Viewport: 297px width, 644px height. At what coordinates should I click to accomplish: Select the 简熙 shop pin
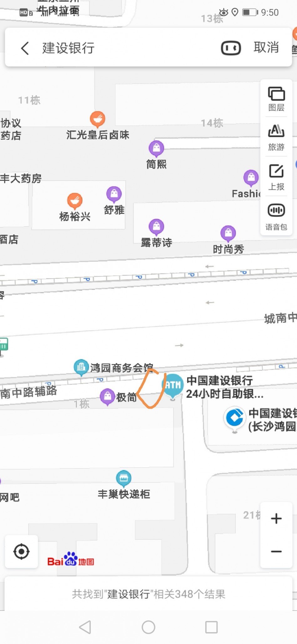156,148
